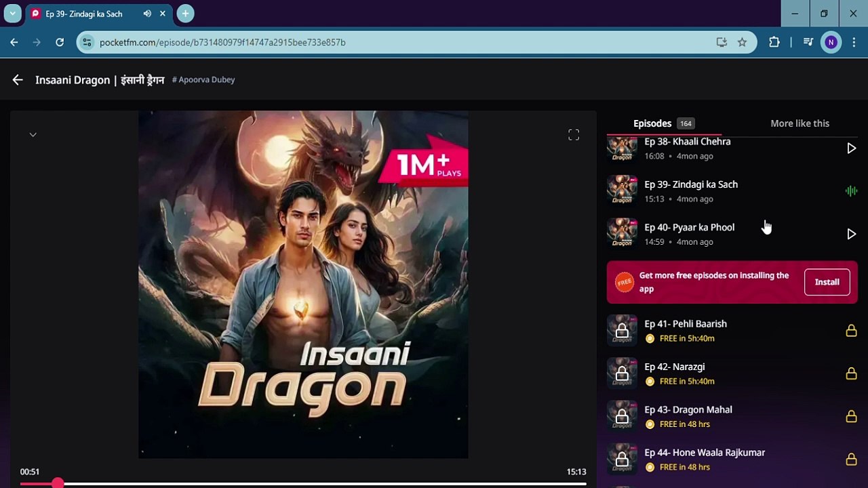Screen dimensions: 868x488
Task: Go back using the page back arrow
Action: point(18,80)
